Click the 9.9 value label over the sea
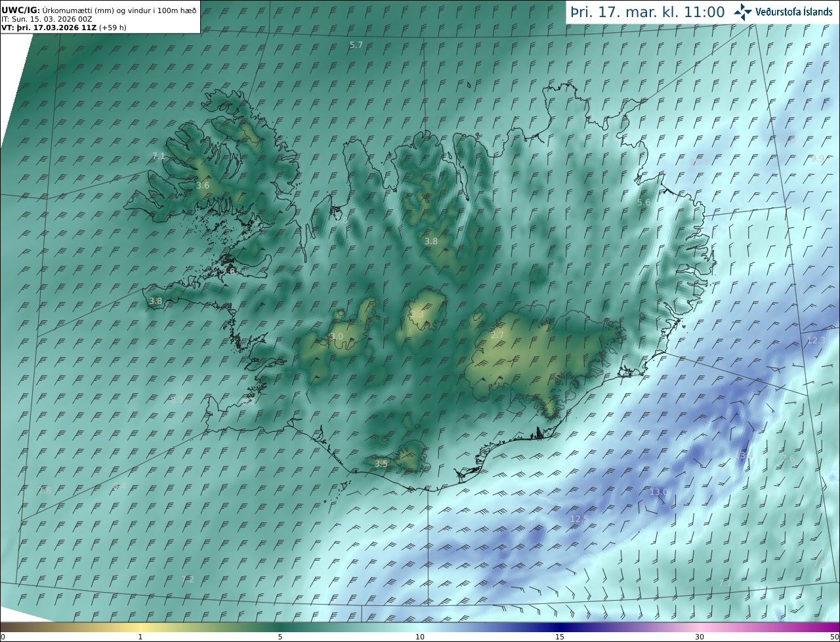 point(818,159)
